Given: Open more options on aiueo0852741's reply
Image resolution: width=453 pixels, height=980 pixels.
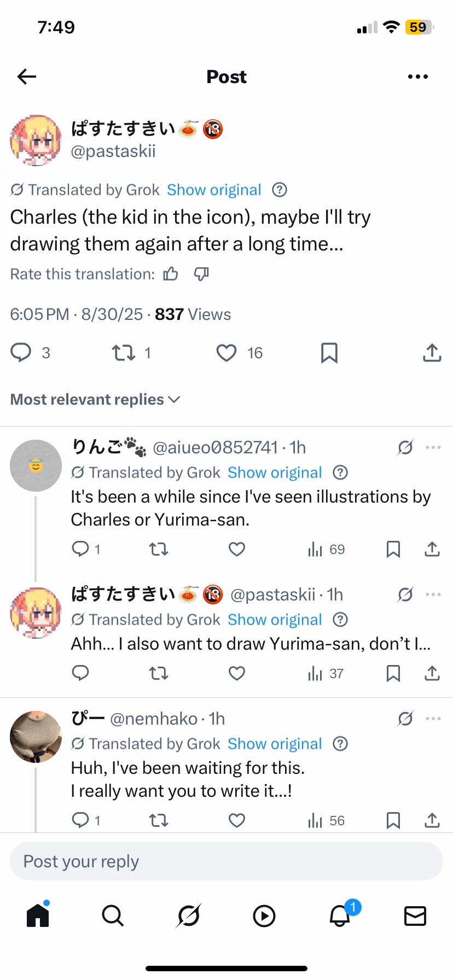Looking at the screenshot, I should pyautogui.click(x=433, y=447).
